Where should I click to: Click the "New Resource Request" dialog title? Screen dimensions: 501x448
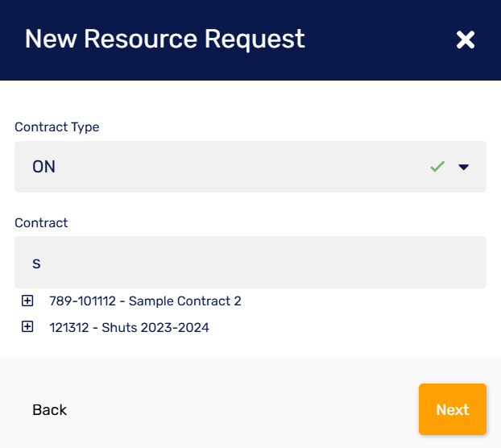tap(165, 39)
